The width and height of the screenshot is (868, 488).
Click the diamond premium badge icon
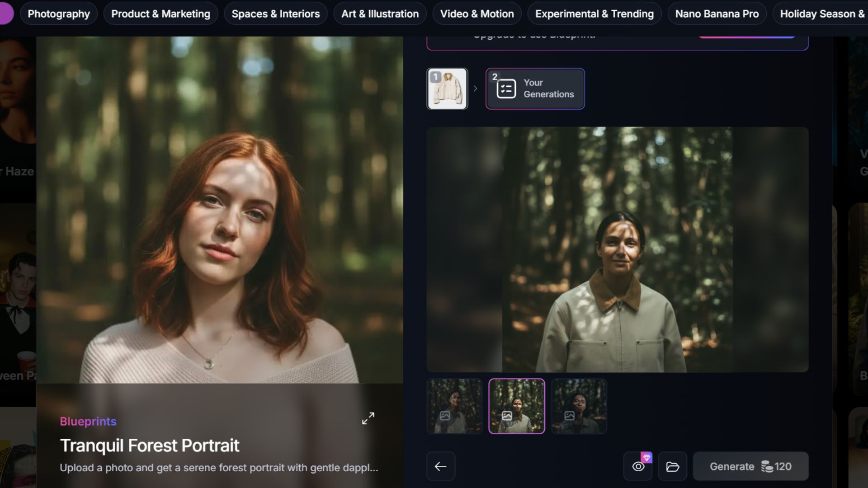[x=646, y=458]
